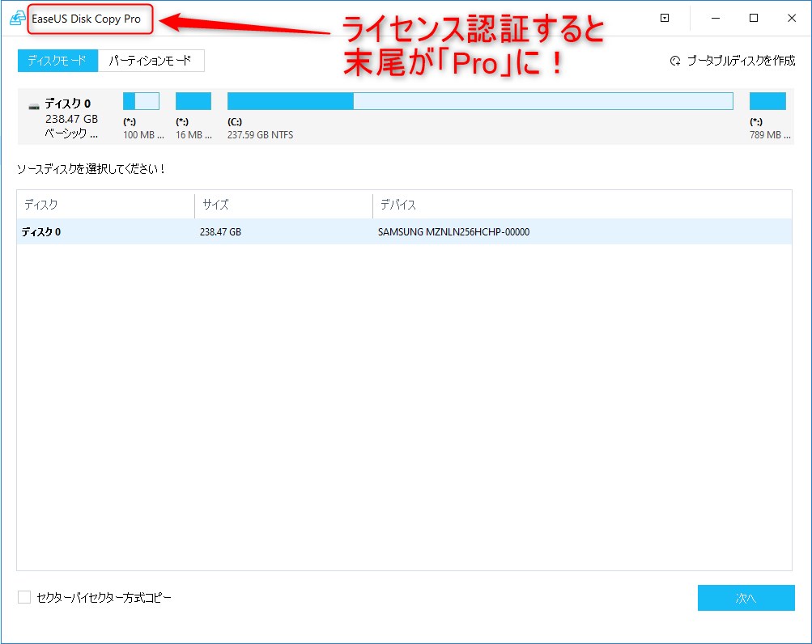Viewport: 812px width, 644px height.
Task: Select the ディスク 0 row in list
Action: [x=404, y=231]
